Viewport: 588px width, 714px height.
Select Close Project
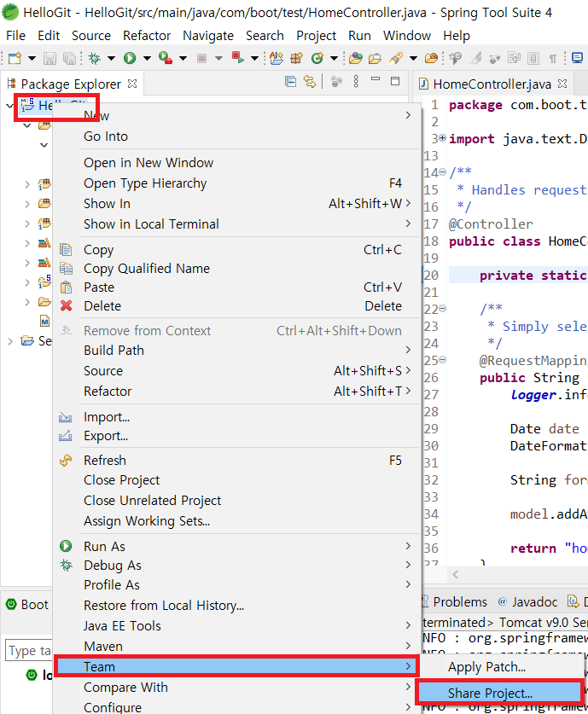(236, 480)
